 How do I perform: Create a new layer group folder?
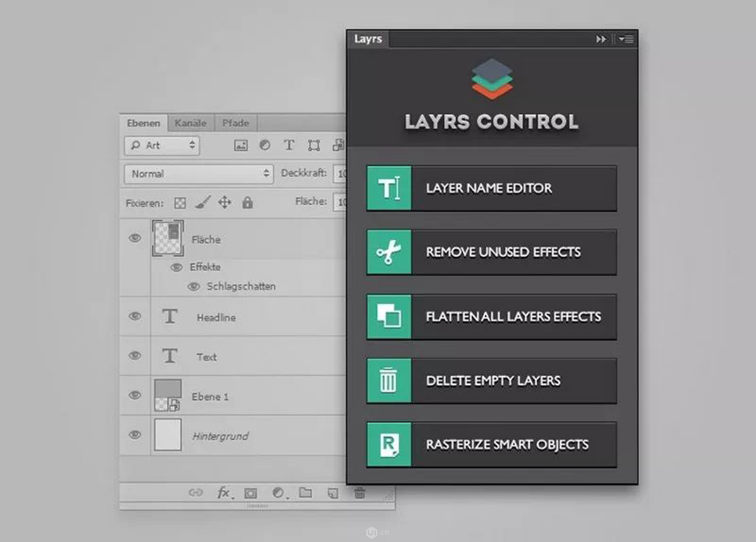[x=305, y=493]
